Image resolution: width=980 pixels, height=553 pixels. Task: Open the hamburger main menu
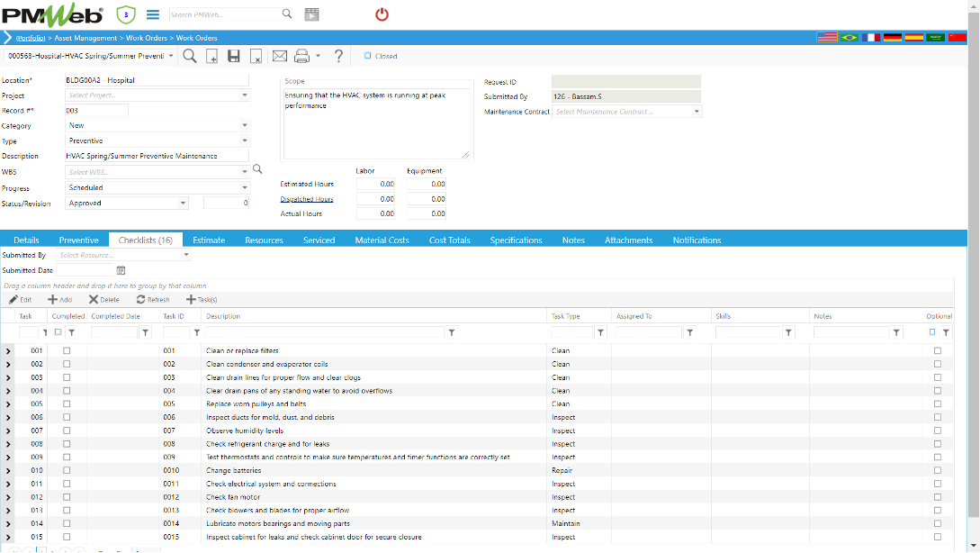152,14
